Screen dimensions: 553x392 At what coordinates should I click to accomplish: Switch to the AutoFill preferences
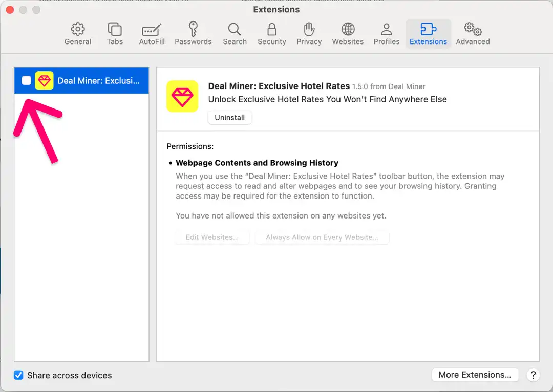152,34
